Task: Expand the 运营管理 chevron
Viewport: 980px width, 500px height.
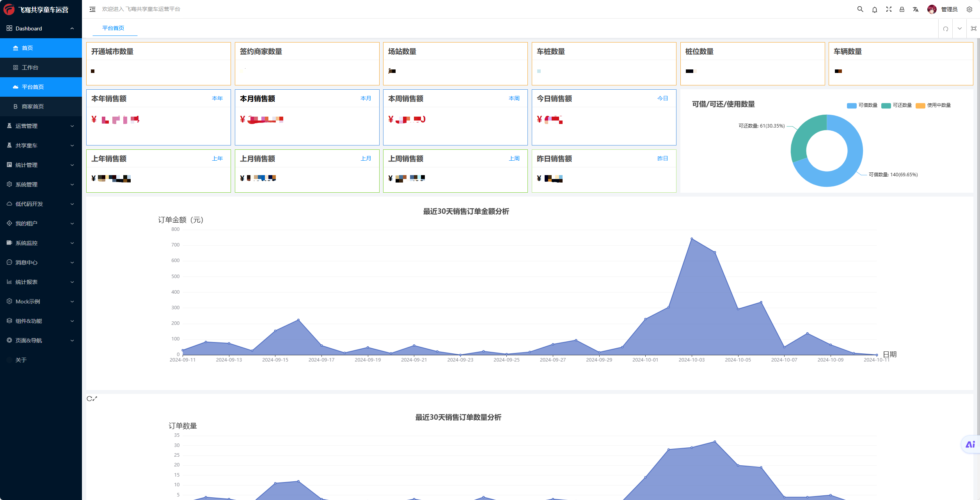Action: click(72, 126)
